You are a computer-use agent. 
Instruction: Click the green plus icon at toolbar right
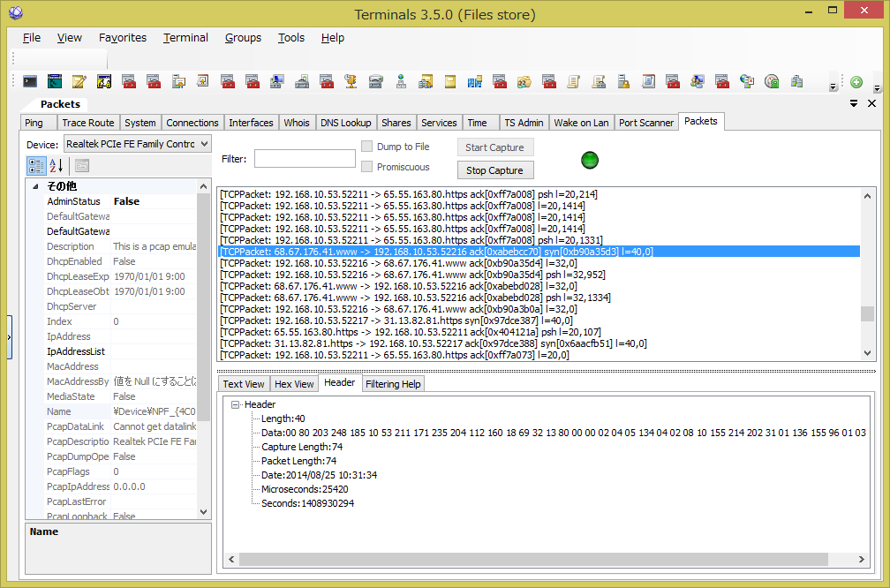coord(856,81)
